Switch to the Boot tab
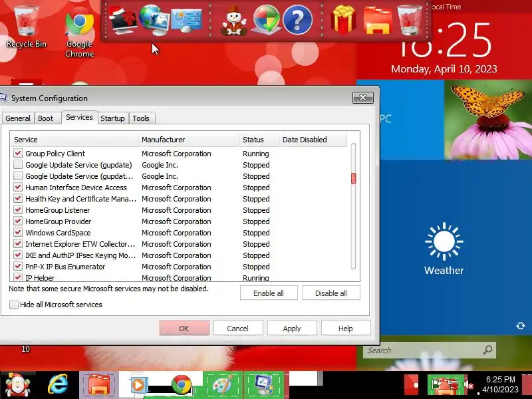532x399 pixels. tap(47, 118)
